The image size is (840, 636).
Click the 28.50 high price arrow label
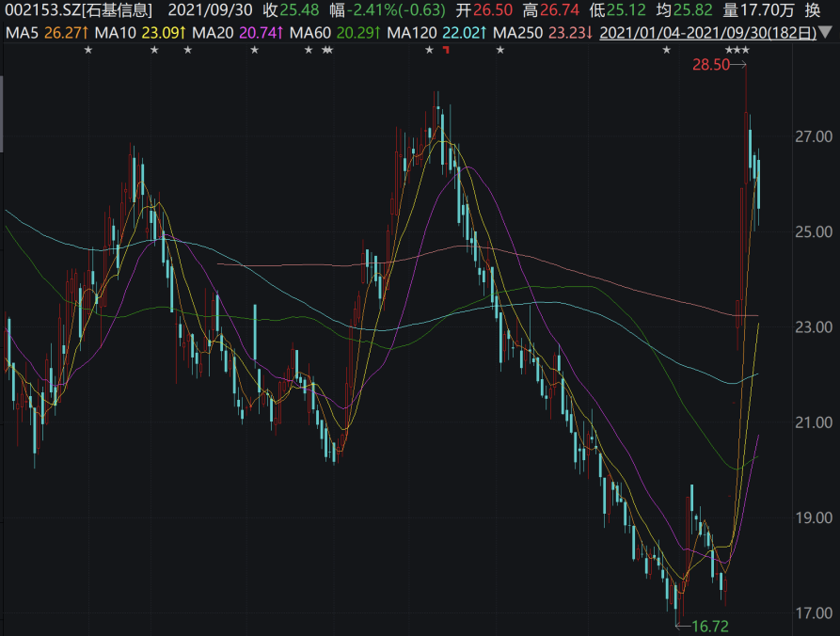click(x=711, y=65)
